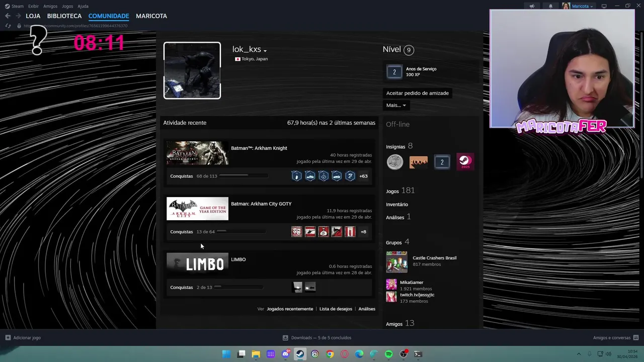Switch to COMUNIDADE tab
The image size is (644, 362).
109,16
